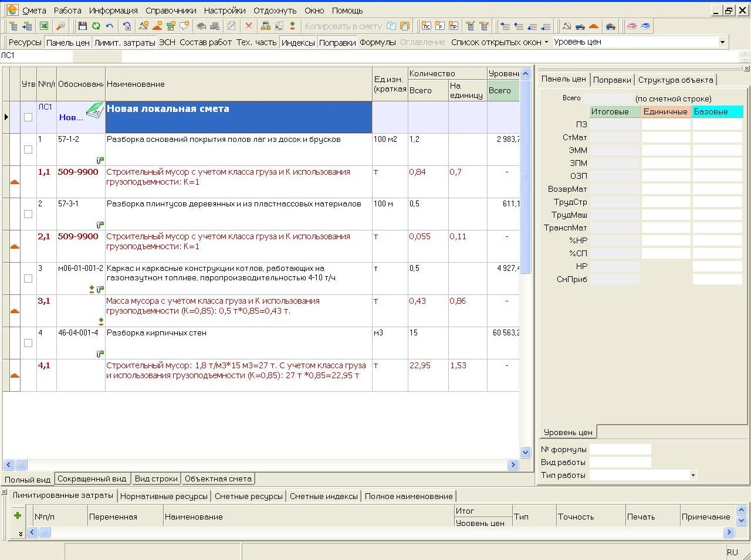Click the green refresh arrows icon
751x560 pixels.
coord(96,26)
